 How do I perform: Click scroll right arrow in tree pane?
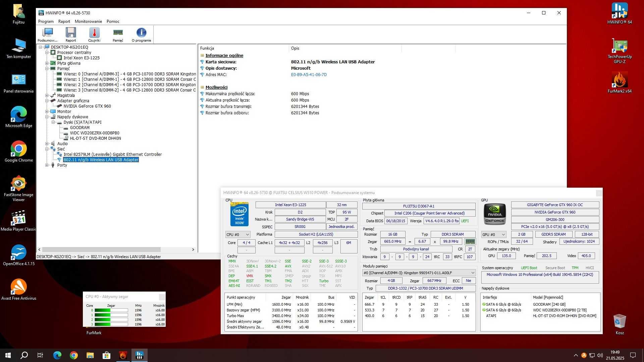pyautogui.click(x=193, y=250)
